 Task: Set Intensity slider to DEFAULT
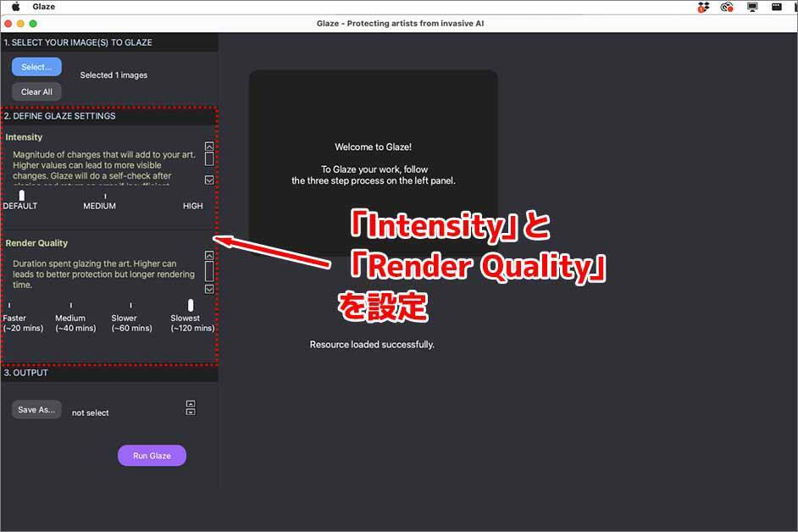pyautogui.click(x=21, y=196)
